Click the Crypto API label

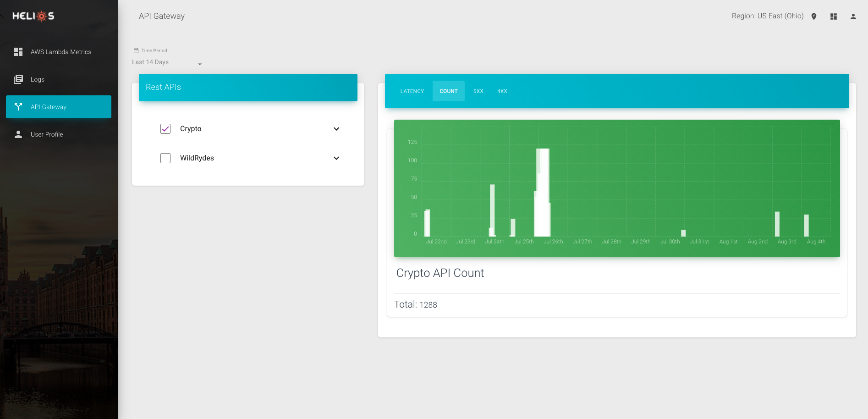pos(191,129)
